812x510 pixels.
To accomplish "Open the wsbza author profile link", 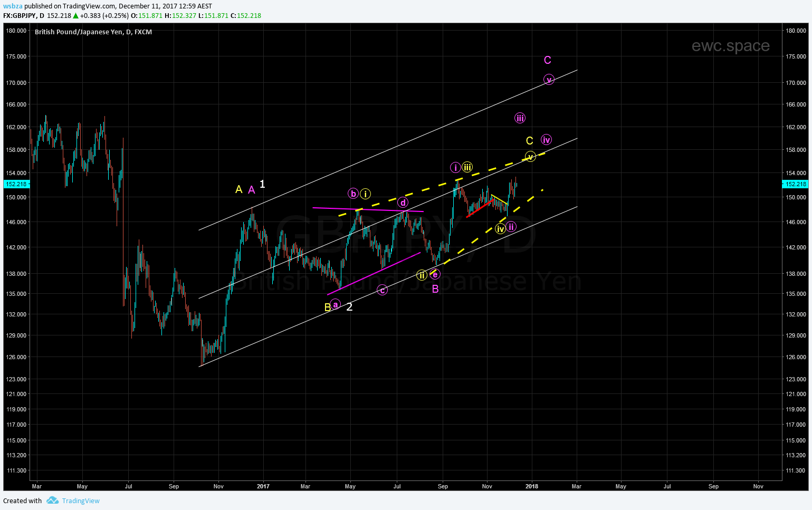I will pyautogui.click(x=13, y=6).
